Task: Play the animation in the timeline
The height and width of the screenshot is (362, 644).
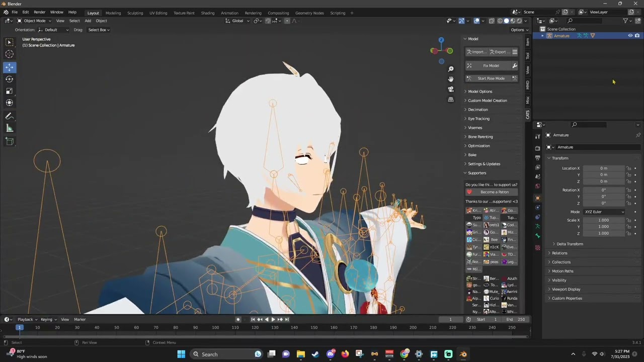Action: click(273, 319)
